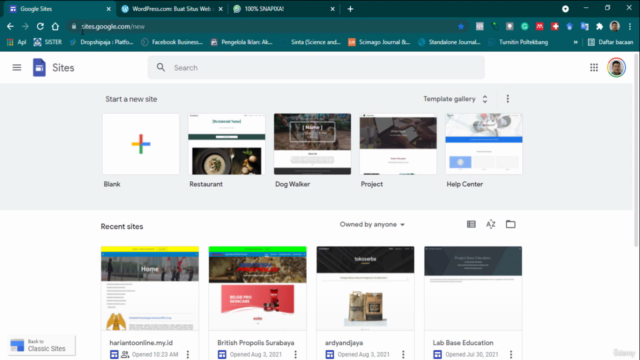Open the Standalone Journal bookmark

click(449, 42)
